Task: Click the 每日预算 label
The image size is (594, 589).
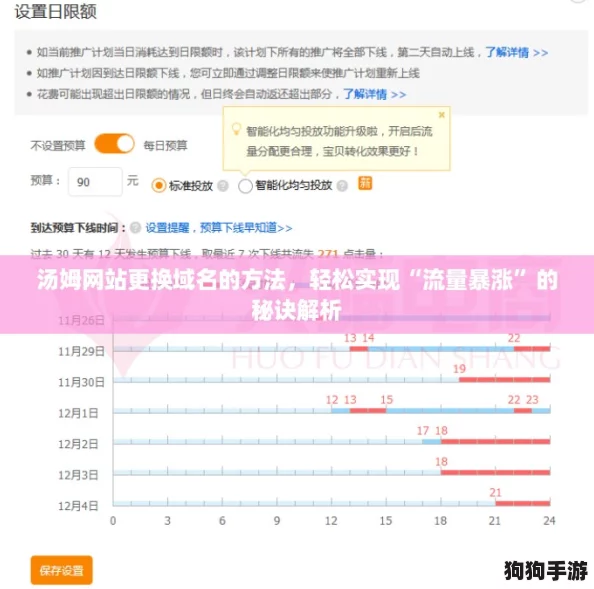Action: (x=165, y=145)
